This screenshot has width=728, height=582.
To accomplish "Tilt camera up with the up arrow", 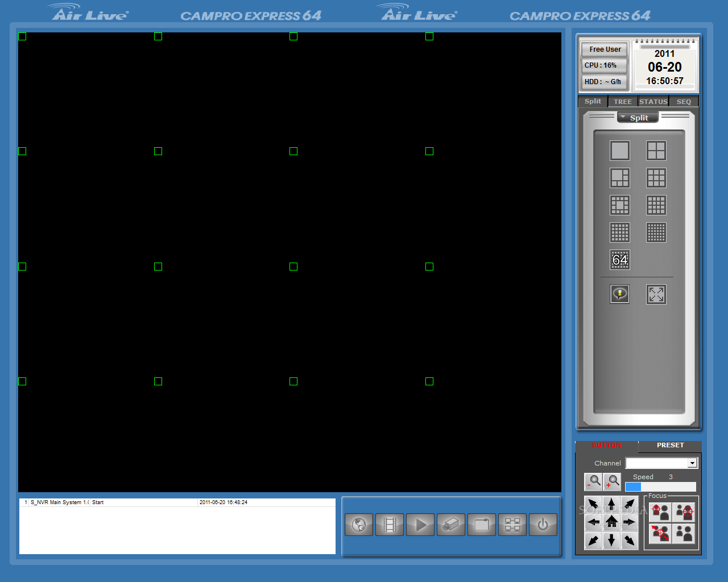I will coord(611,504).
